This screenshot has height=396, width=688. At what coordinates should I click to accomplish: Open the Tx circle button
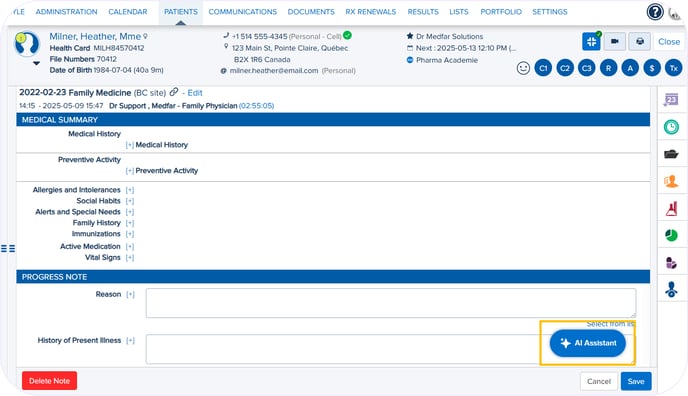(x=674, y=68)
